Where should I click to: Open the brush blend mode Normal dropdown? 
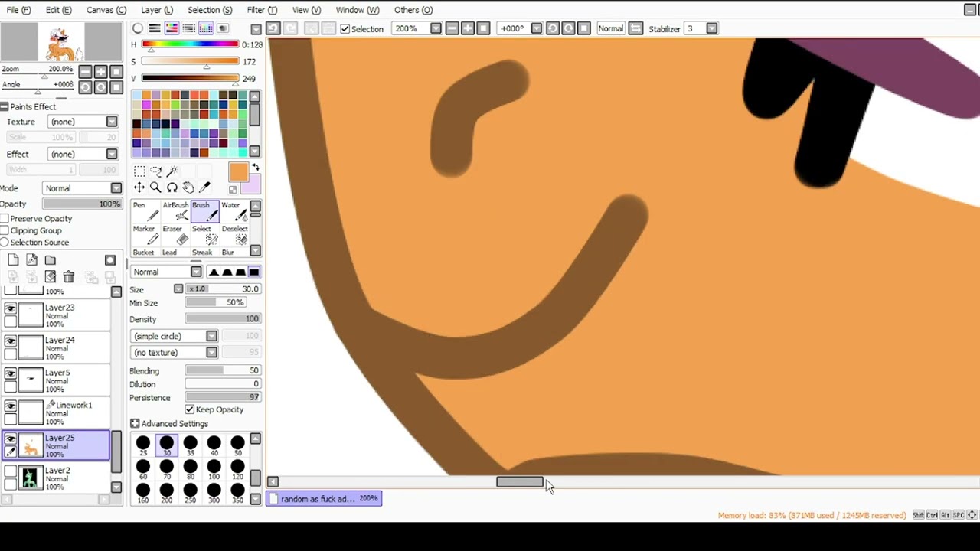[196, 272]
